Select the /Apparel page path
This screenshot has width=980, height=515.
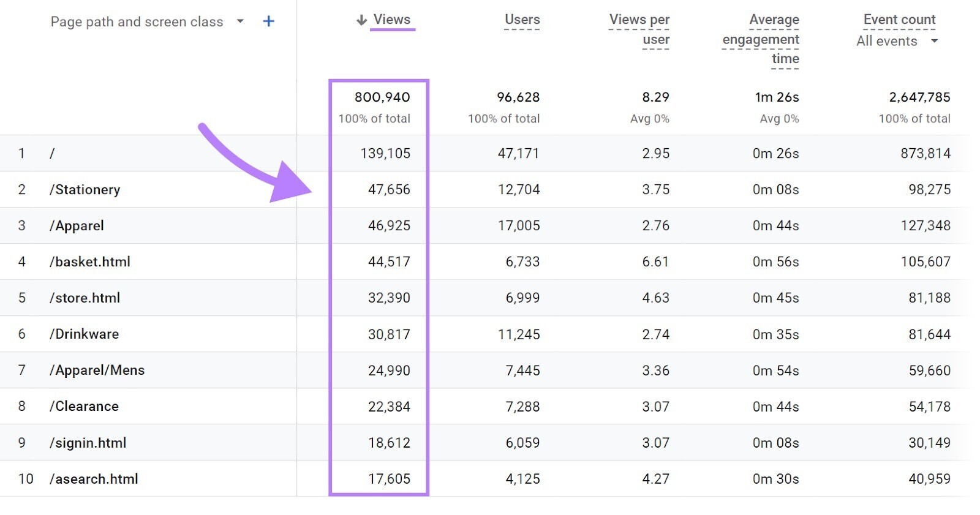click(77, 226)
